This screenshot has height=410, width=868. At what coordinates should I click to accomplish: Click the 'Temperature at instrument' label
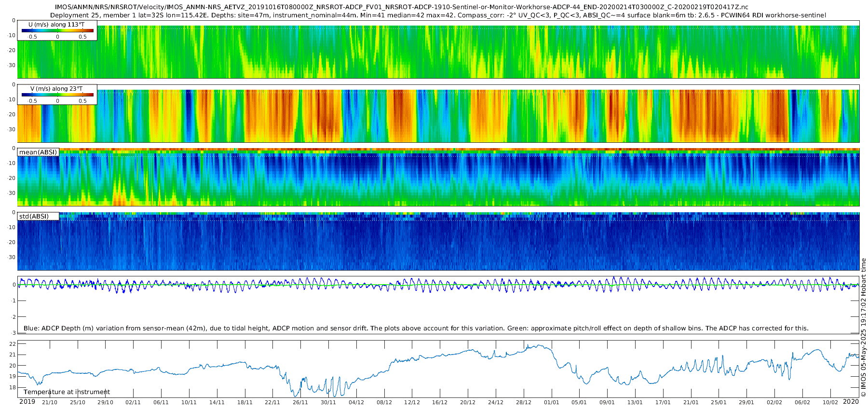[x=67, y=392]
